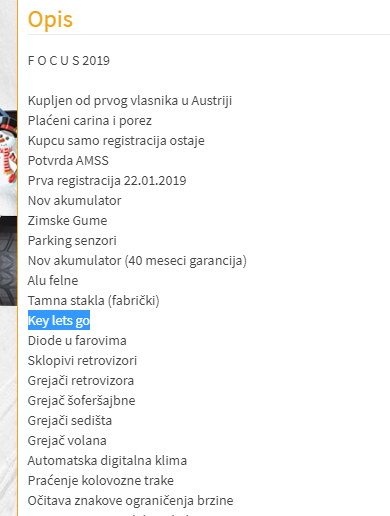The image size is (390, 516).
Task: Click the Praćenje kolovozne trake line
Action: [101, 481]
